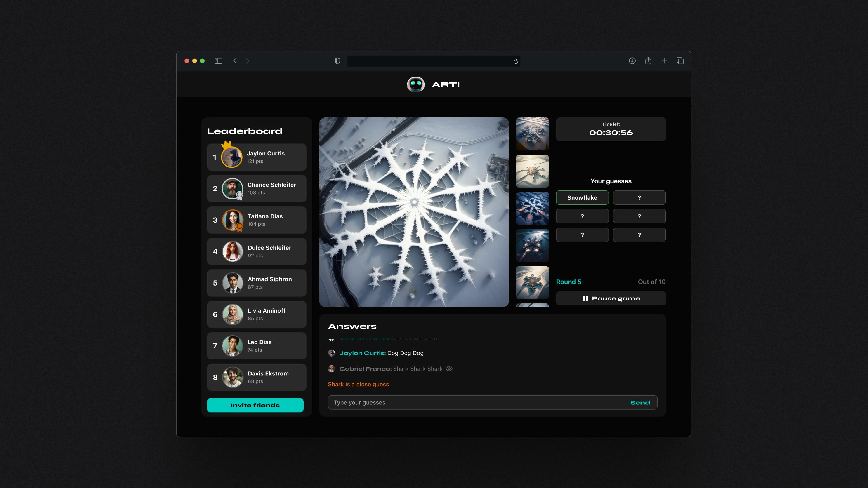Screen dimensions: 868x488
Task: Click the Invite friends button
Action: tap(255, 405)
